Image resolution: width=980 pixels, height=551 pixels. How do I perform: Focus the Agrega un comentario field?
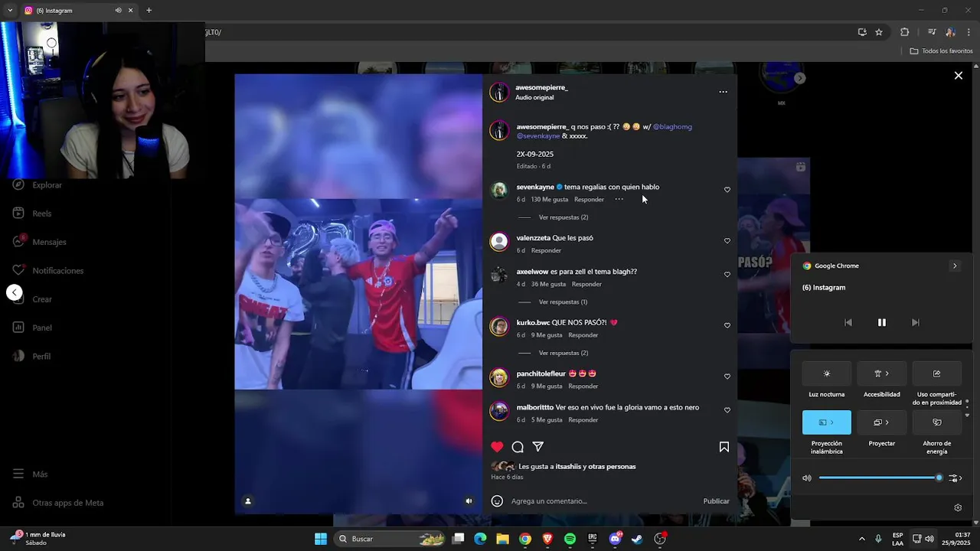click(x=603, y=501)
